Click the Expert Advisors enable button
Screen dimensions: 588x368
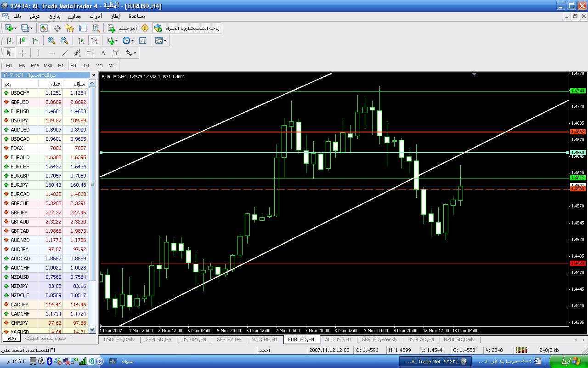point(187,28)
